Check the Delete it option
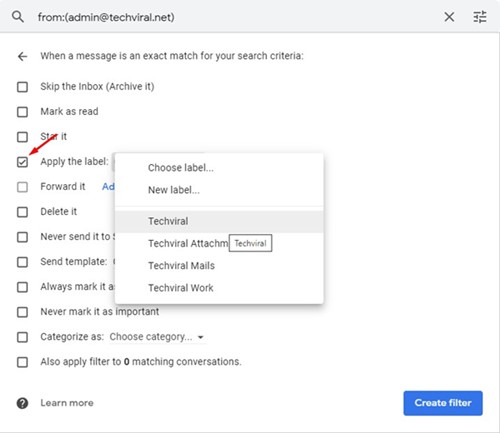This screenshot has height=433, width=500. pos(22,212)
